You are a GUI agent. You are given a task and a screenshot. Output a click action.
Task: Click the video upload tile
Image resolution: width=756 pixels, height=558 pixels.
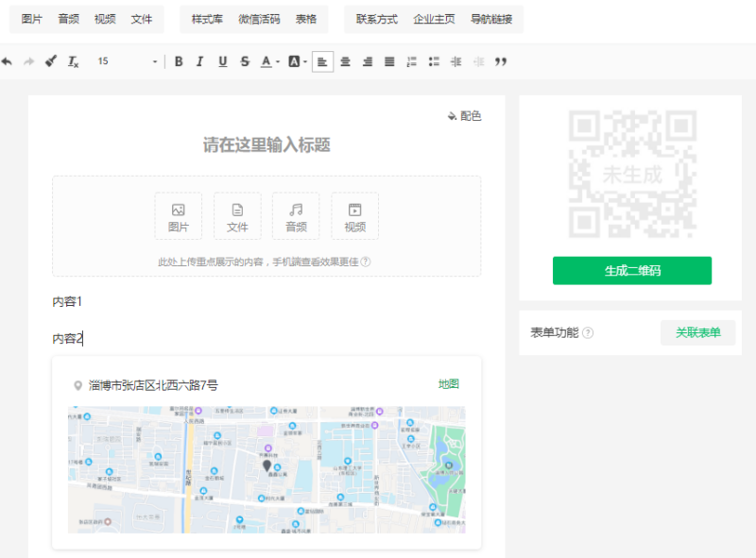click(x=354, y=216)
